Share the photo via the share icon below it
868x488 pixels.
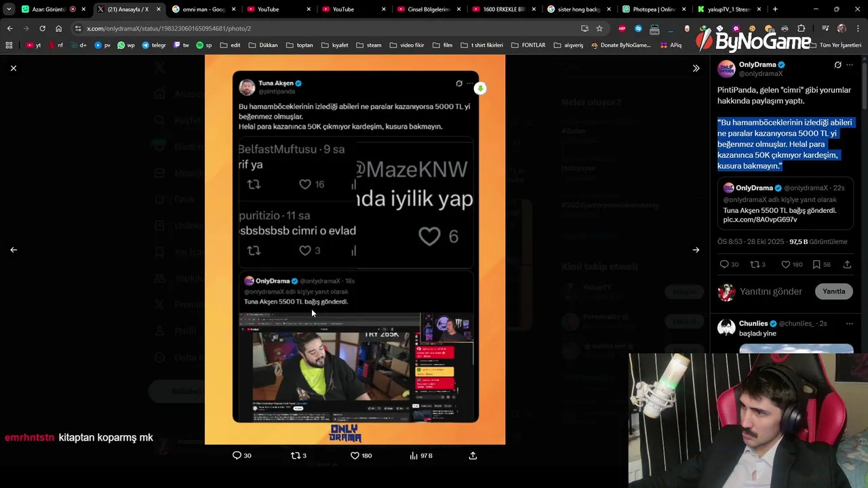pos(473,455)
